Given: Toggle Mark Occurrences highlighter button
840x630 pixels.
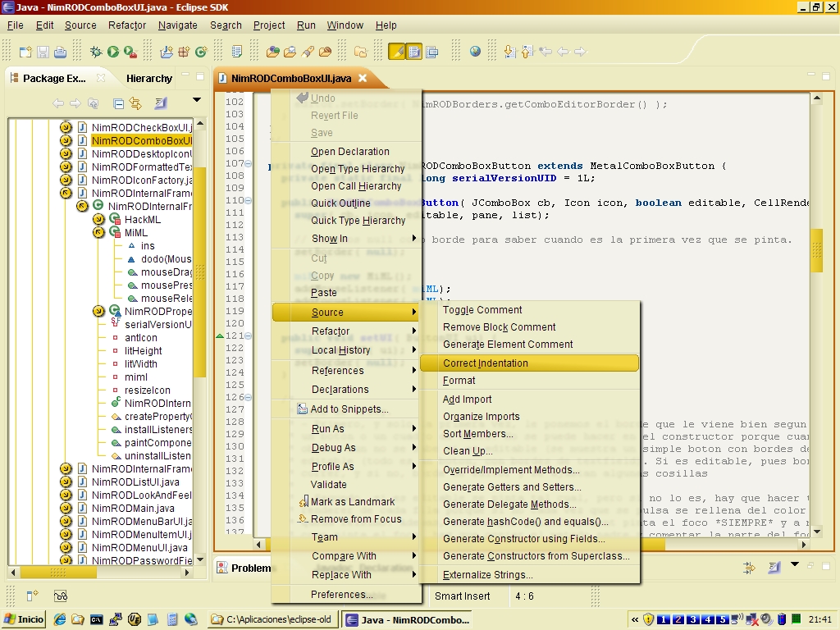Looking at the screenshot, I should pos(396,52).
